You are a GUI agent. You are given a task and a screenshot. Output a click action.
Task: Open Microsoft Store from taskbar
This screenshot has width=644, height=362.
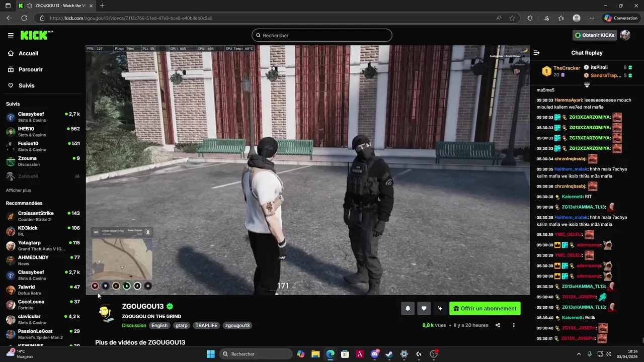345,354
